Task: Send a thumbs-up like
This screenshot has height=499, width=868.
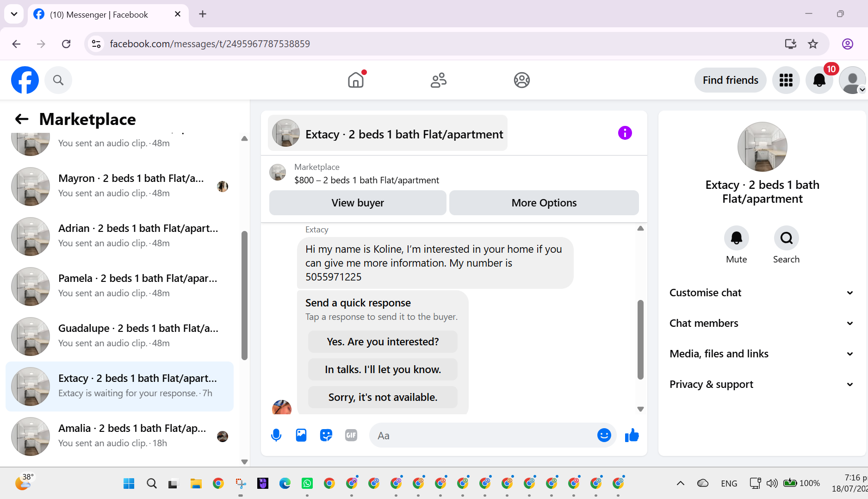Action: click(x=632, y=435)
